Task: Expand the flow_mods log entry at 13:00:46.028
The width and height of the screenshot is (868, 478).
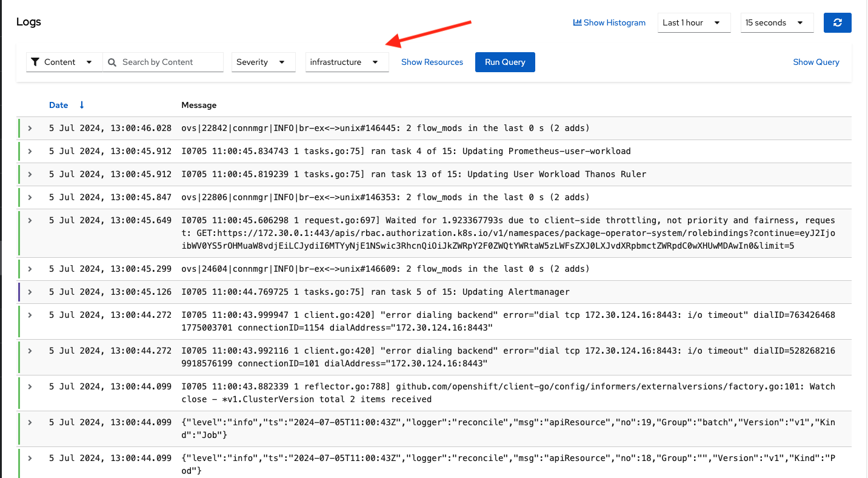Action: click(x=30, y=128)
